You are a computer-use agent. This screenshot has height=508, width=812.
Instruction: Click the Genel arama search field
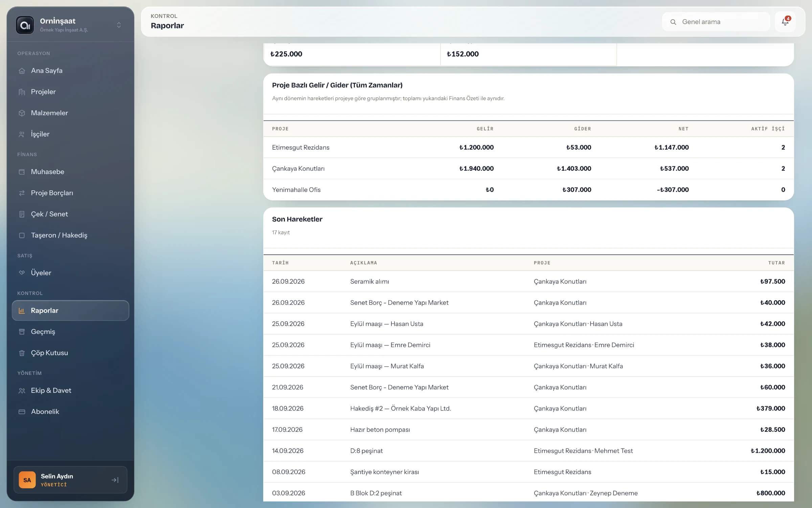(716, 22)
